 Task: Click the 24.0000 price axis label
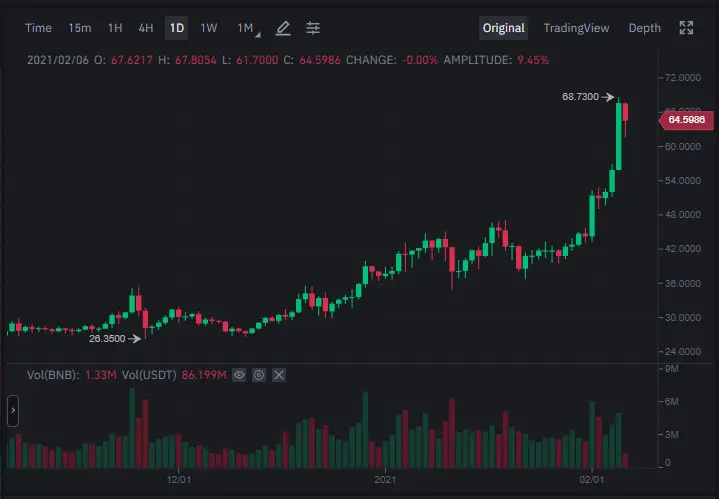[x=682, y=352]
